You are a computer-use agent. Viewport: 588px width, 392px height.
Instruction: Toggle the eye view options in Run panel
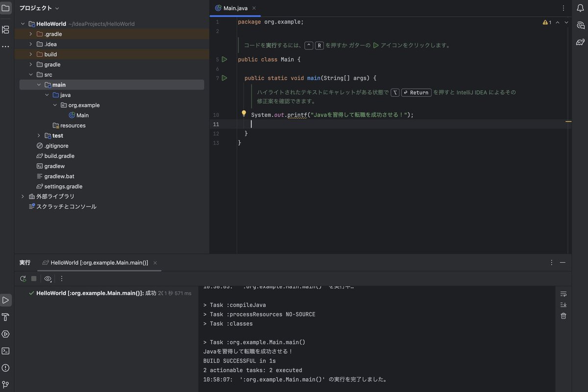pos(48,279)
